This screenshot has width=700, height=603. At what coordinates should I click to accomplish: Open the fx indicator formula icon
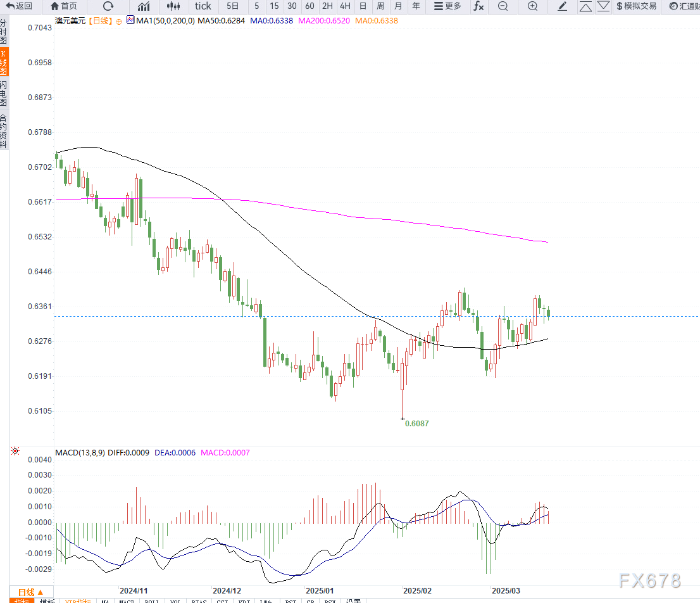(478, 6)
